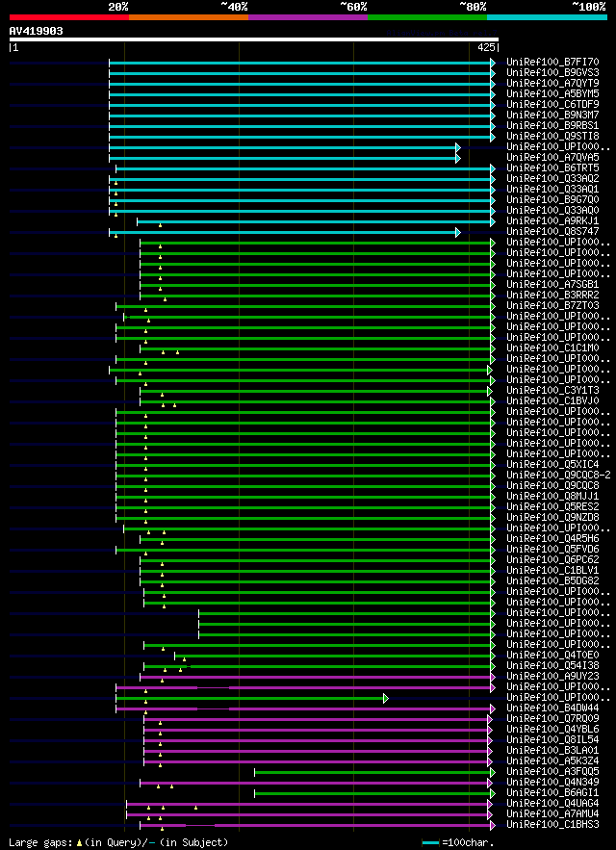Select the UniRef100_Q4N349 label
616x850 pixels.
click(552, 782)
